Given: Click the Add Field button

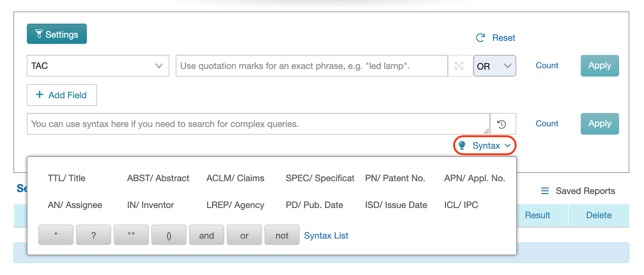Looking at the screenshot, I should pos(62,95).
